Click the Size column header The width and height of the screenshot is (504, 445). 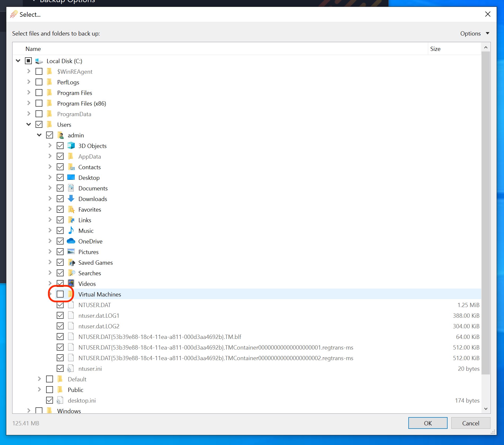[x=435, y=49]
